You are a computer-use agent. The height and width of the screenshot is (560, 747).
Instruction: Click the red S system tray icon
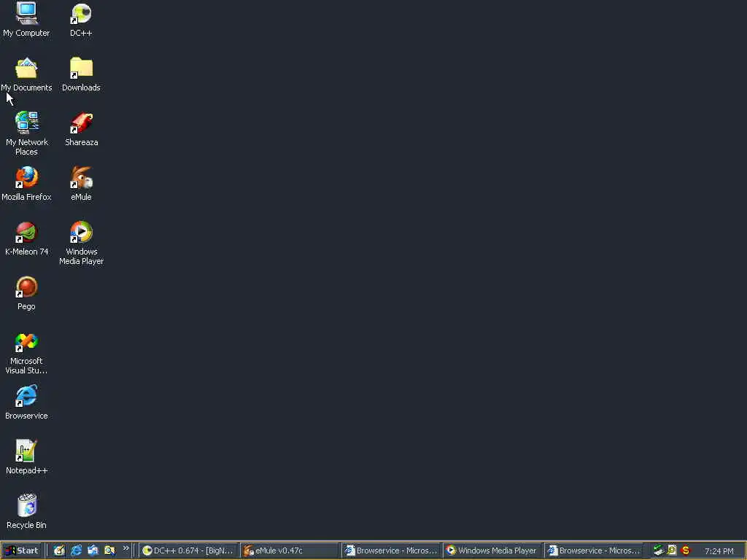point(686,551)
